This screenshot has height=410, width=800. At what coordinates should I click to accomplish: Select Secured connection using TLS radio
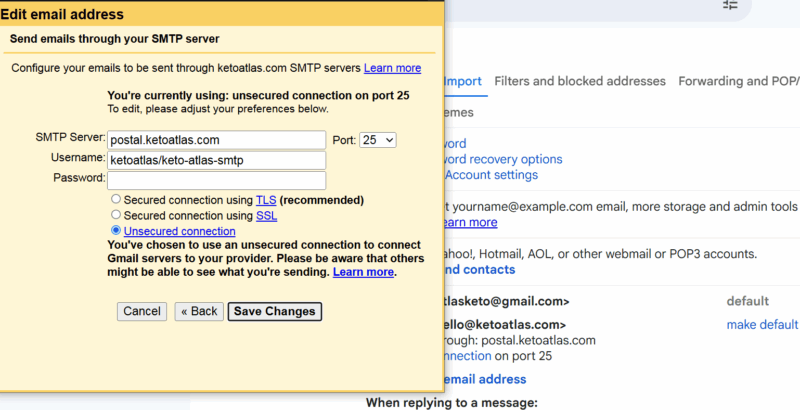click(x=116, y=199)
